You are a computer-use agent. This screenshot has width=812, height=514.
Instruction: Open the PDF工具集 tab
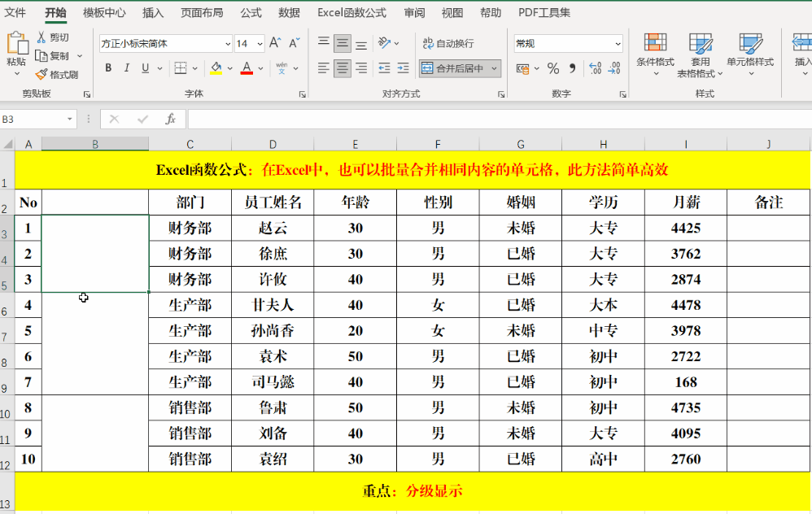[x=544, y=12]
